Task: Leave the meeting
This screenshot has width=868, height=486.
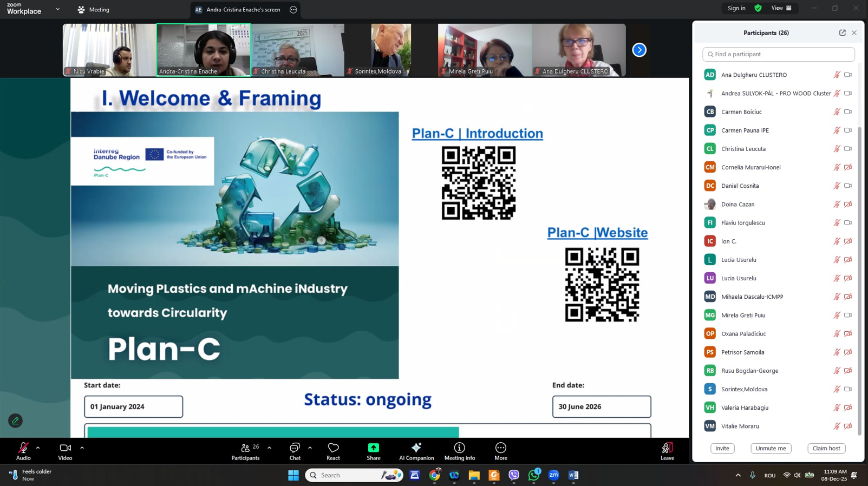Action: click(667, 451)
